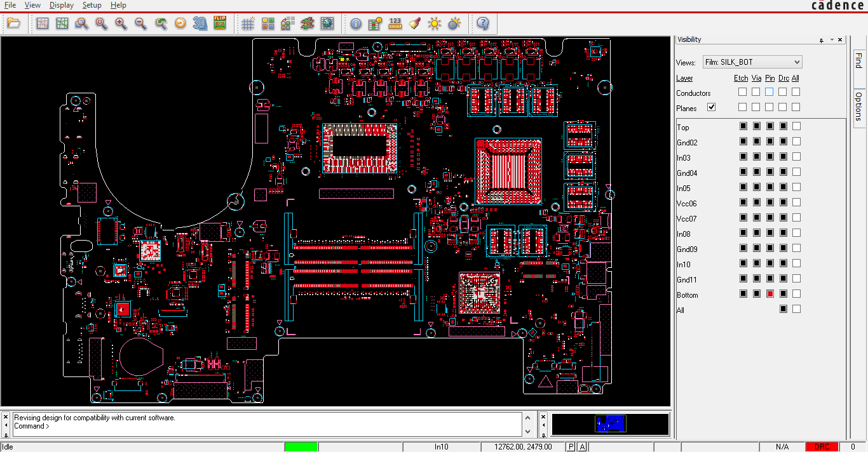Click the globe icon in the toolbar
The height and width of the screenshot is (452, 868).
click(327, 24)
